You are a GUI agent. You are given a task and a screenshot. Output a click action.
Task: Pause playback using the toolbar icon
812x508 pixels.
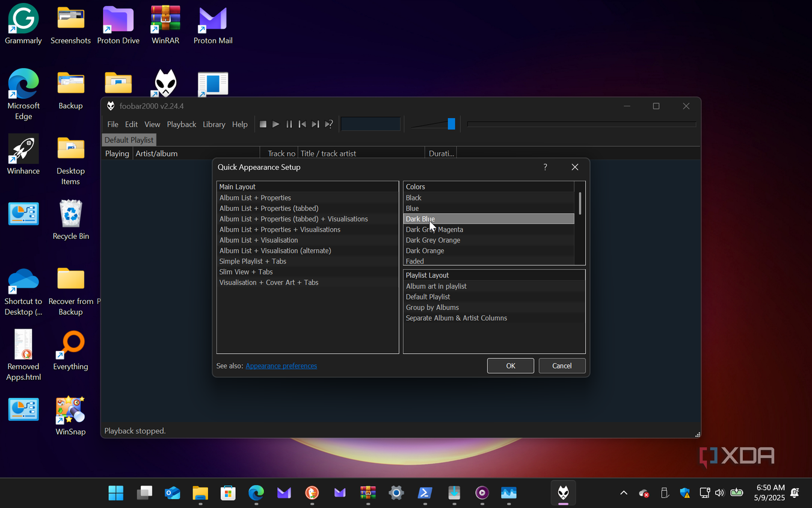(x=289, y=125)
